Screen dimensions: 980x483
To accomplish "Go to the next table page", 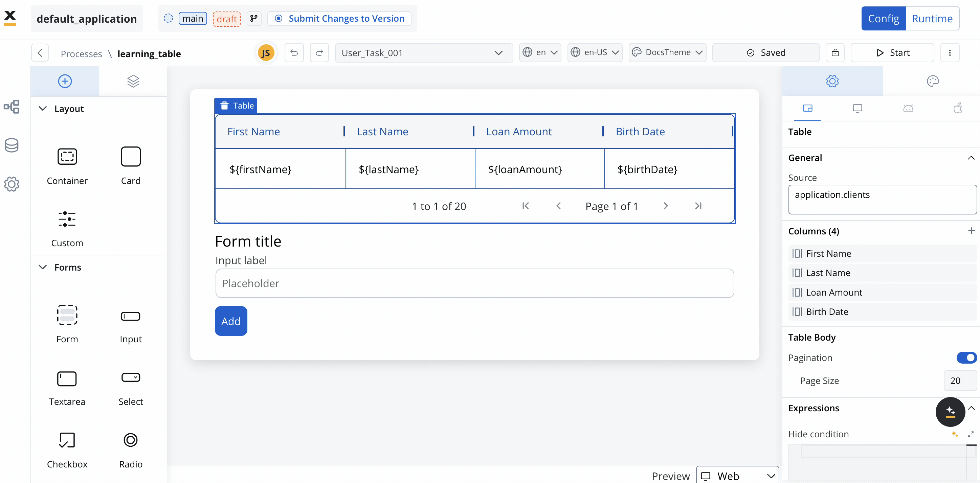I will [665, 206].
